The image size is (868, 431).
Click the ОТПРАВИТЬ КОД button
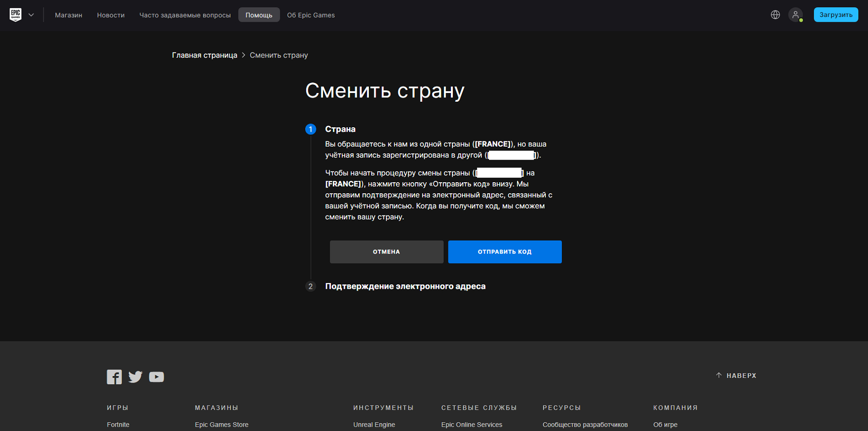pyautogui.click(x=505, y=252)
